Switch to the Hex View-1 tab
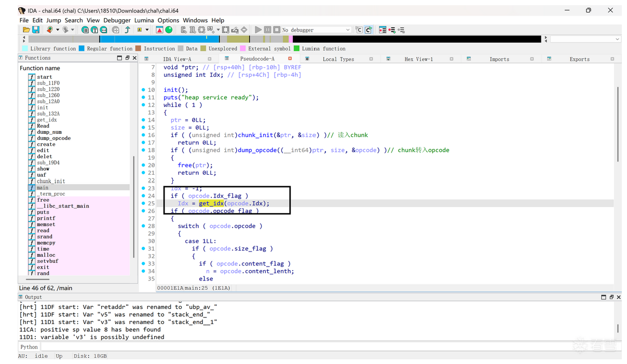Viewport: 627px width, 364px height. (x=418, y=59)
